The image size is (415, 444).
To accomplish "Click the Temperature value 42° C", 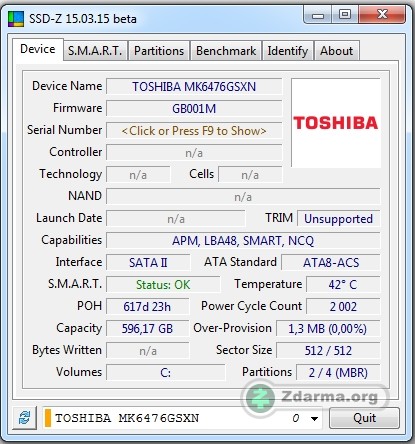I will tap(343, 285).
